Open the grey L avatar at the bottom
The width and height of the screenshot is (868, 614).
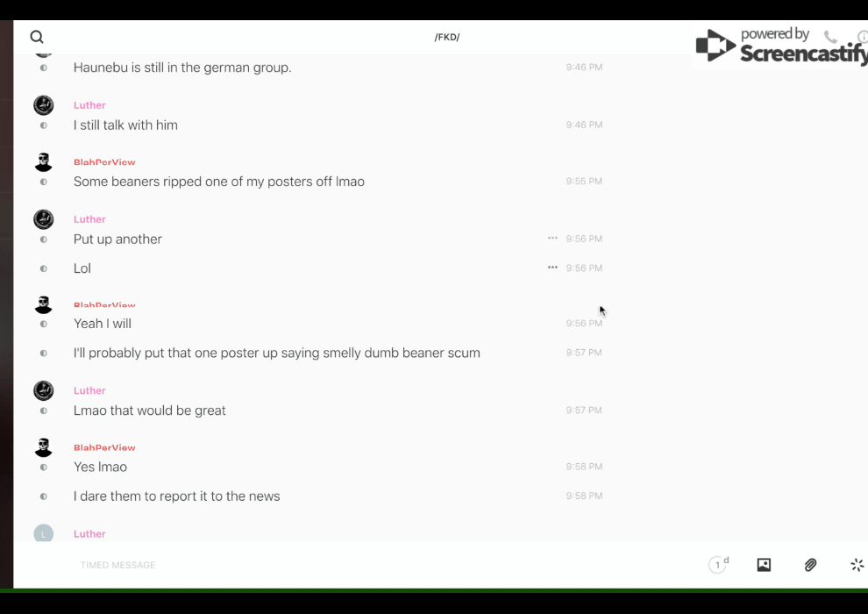(44, 533)
